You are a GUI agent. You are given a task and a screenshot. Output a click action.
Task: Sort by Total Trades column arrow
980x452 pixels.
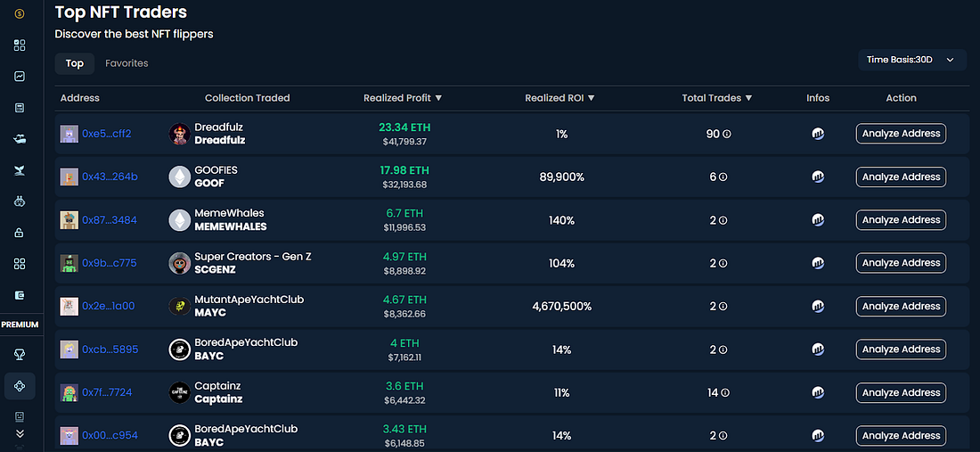(x=748, y=98)
